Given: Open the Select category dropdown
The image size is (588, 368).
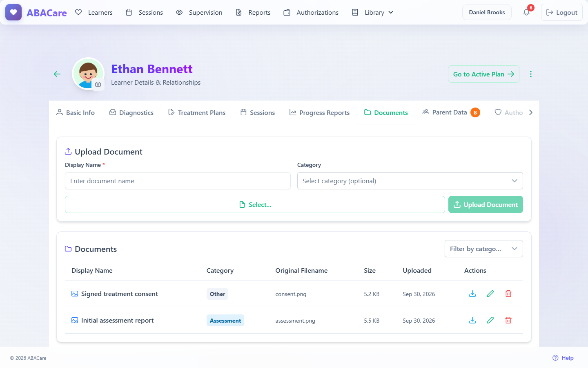Looking at the screenshot, I should (x=410, y=181).
